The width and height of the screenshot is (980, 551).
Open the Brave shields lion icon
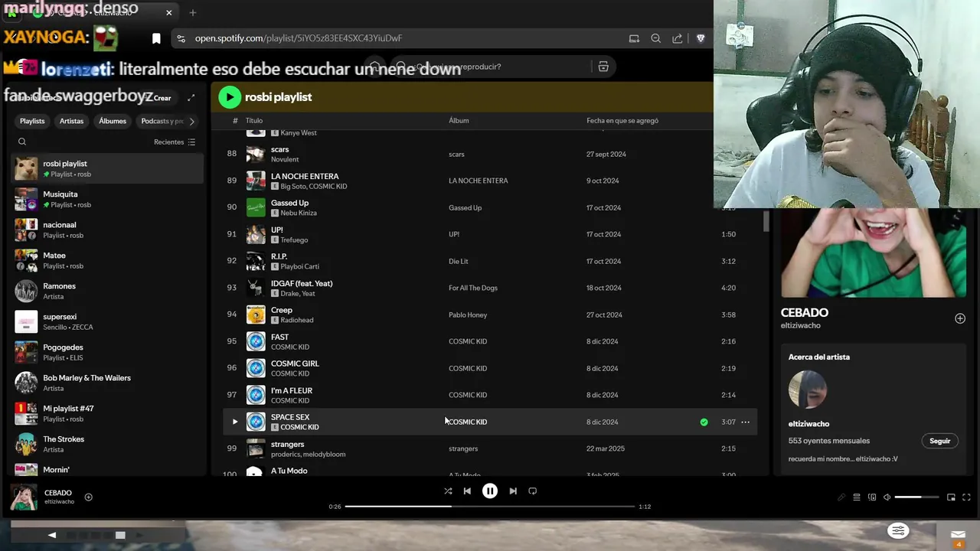coord(700,38)
